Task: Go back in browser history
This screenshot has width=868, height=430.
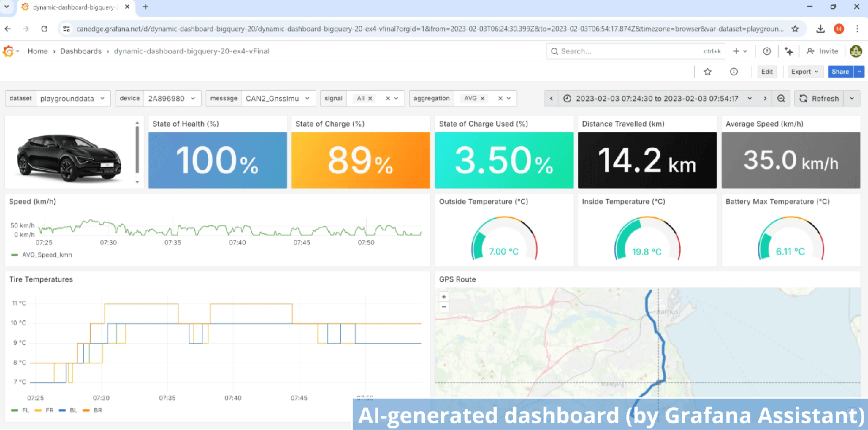Action: pos(8,29)
